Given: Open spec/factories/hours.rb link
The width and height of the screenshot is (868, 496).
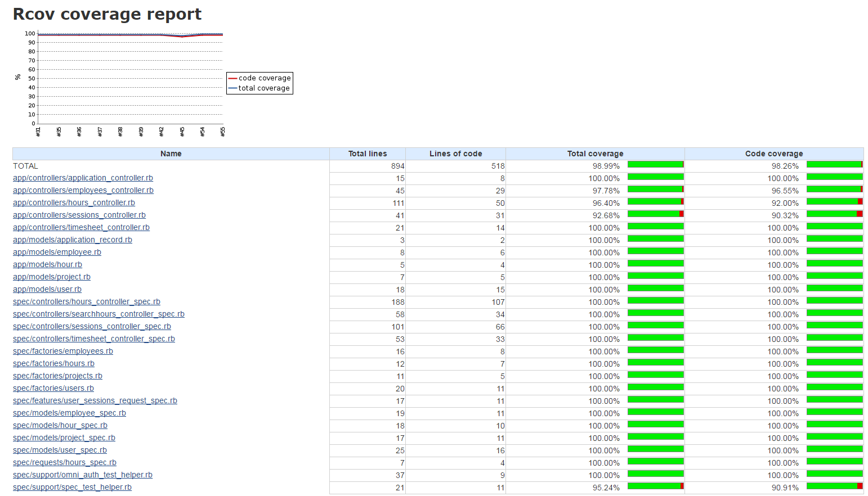Looking at the screenshot, I should pyautogui.click(x=53, y=364).
